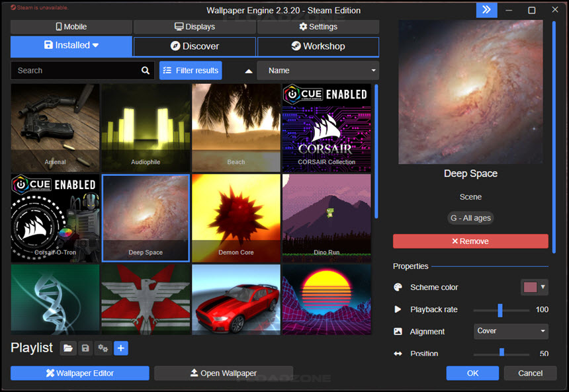Click the Playlist heading

pos(32,348)
